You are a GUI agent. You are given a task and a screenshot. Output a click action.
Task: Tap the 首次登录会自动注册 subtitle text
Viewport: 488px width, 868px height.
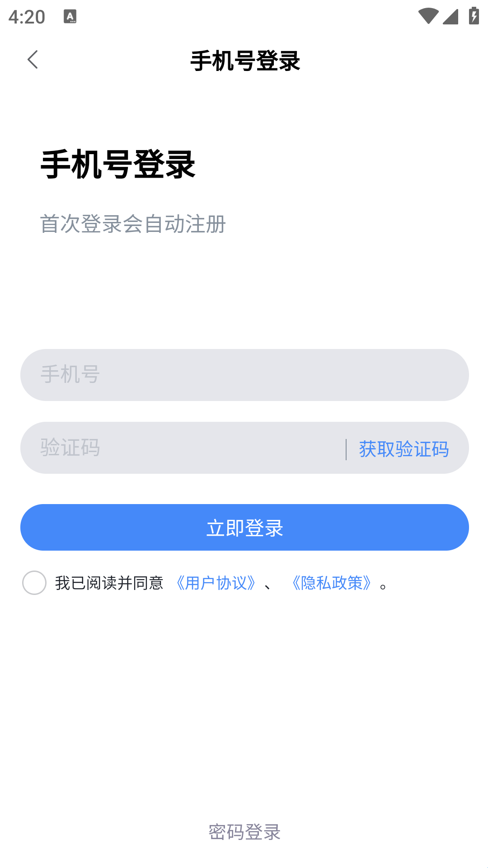[x=133, y=224]
